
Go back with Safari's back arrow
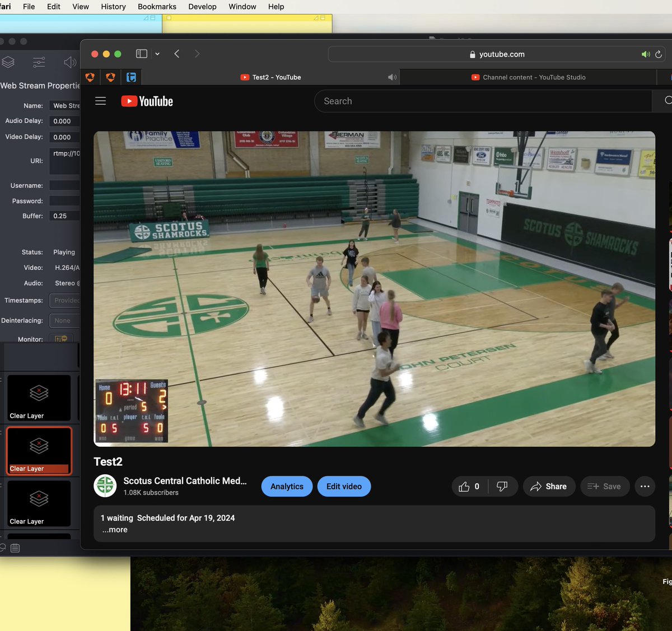[177, 54]
